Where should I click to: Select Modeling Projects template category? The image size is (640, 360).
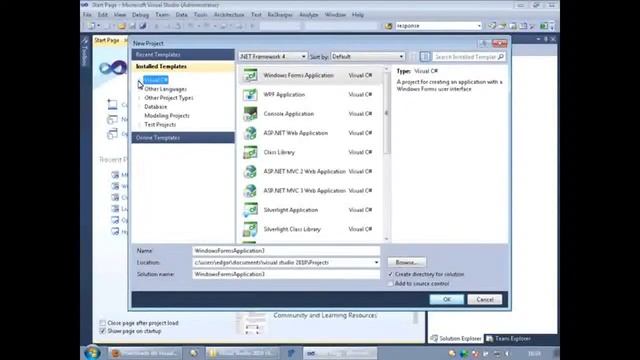click(167, 116)
